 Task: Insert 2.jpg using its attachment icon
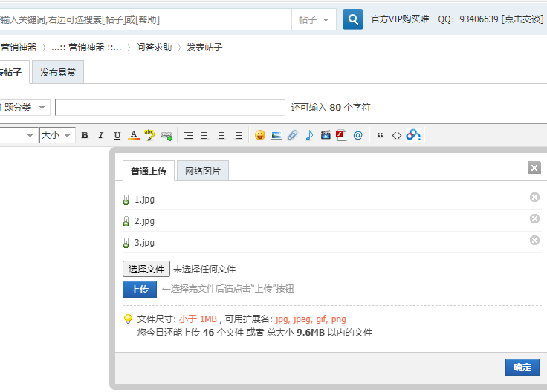(126, 221)
